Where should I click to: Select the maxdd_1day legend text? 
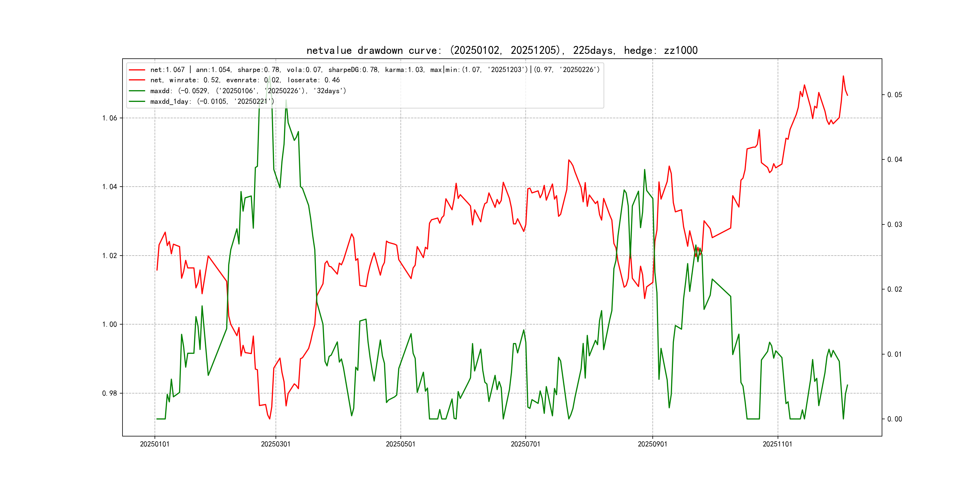pos(212,102)
